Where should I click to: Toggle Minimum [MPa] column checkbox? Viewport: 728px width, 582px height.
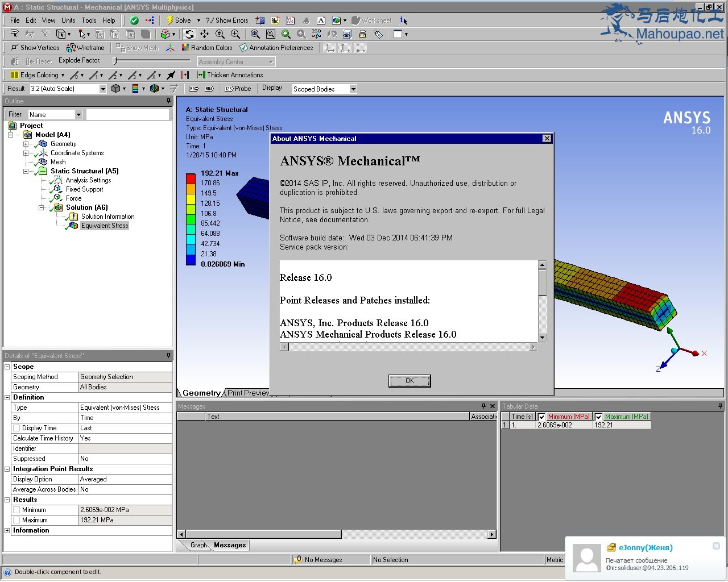(x=541, y=417)
